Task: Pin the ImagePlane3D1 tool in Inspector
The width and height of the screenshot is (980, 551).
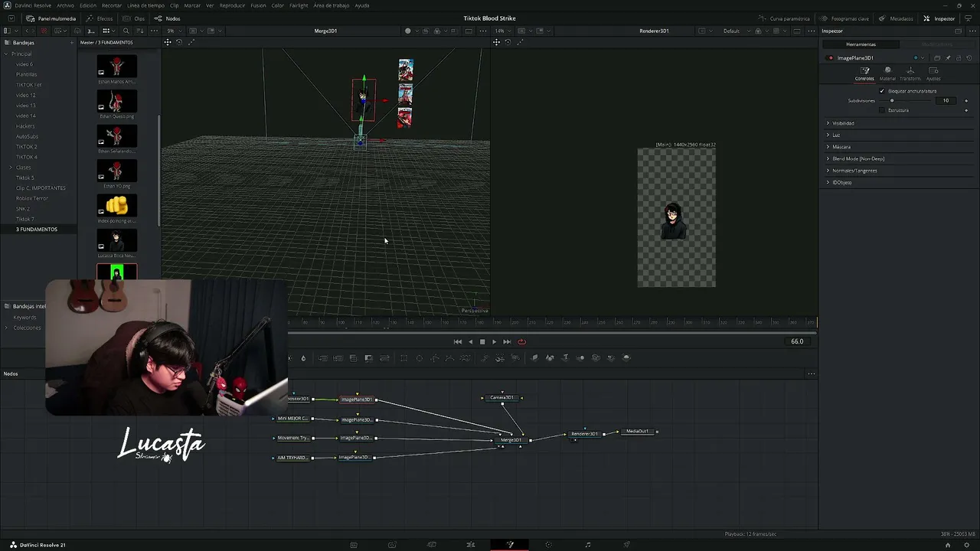Action: pos(948,58)
